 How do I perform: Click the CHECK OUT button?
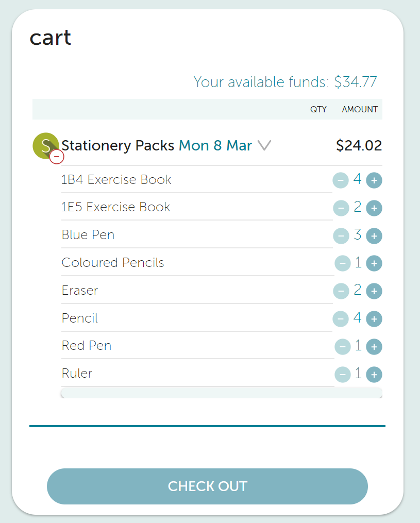point(207,486)
